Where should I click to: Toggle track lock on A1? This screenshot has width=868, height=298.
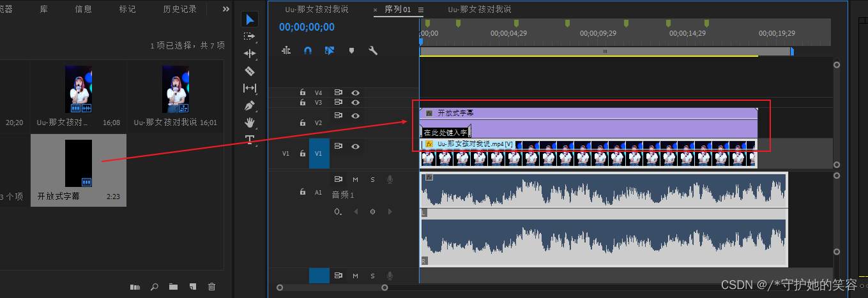pos(303,192)
